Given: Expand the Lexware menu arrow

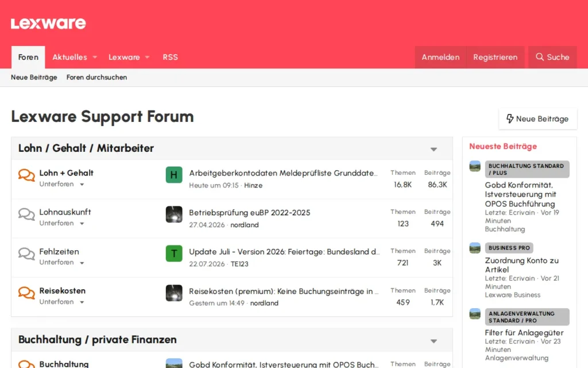Looking at the screenshot, I should tap(148, 57).
